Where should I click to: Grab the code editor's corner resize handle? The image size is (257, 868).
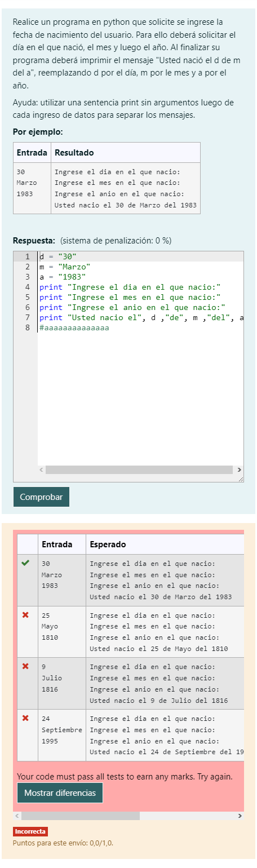point(240,479)
